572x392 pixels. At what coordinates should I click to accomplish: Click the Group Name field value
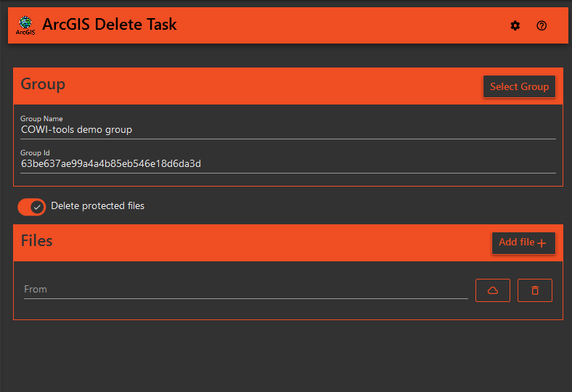[x=76, y=130]
